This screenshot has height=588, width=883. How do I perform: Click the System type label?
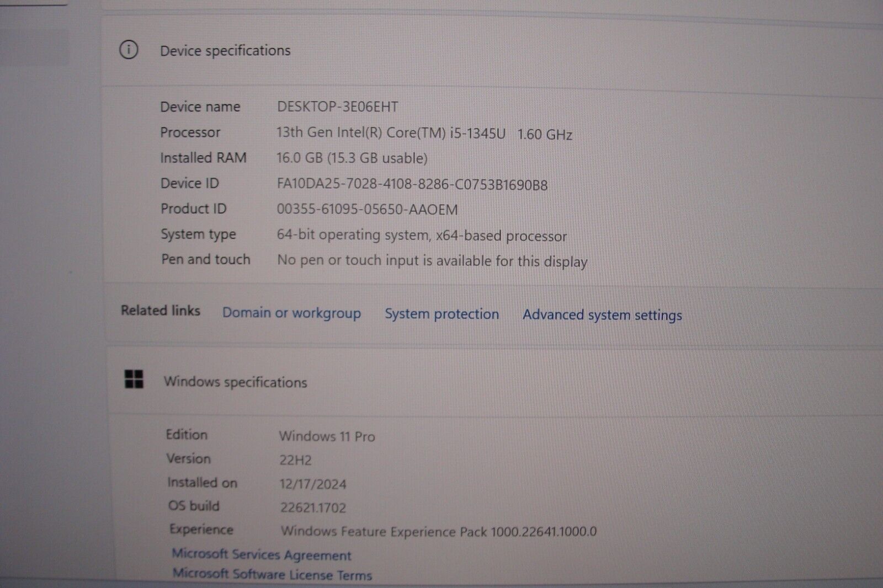[x=198, y=234]
